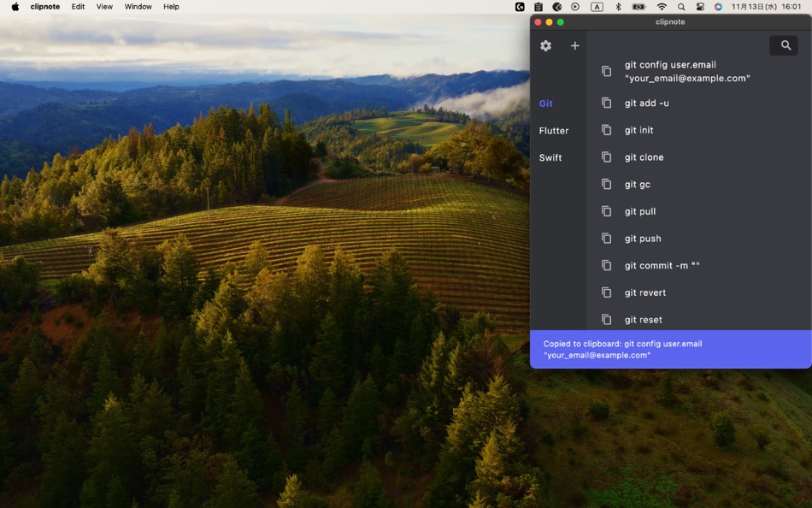Open clipnote settings with the gear icon
The width and height of the screenshot is (812, 508).
tap(545, 45)
